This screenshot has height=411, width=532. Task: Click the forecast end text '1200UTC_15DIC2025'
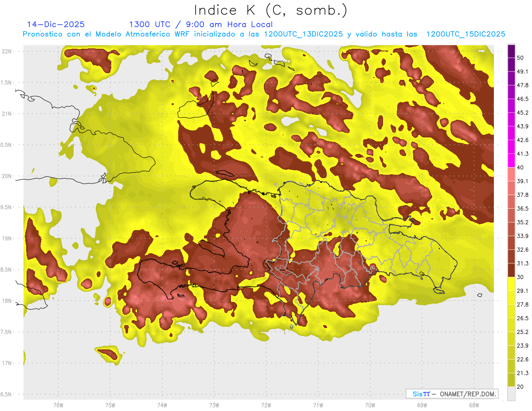coord(466,34)
